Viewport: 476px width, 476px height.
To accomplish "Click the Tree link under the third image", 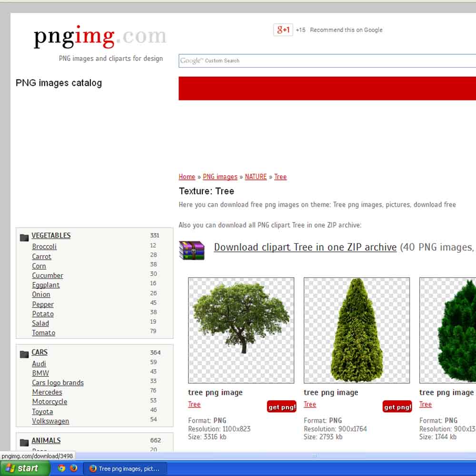I will tap(426, 404).
